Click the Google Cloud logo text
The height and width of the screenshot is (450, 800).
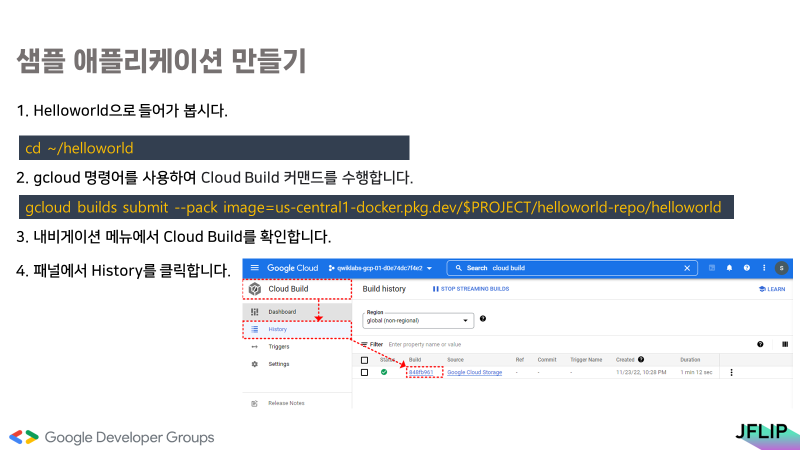click(x=292, y=268)
